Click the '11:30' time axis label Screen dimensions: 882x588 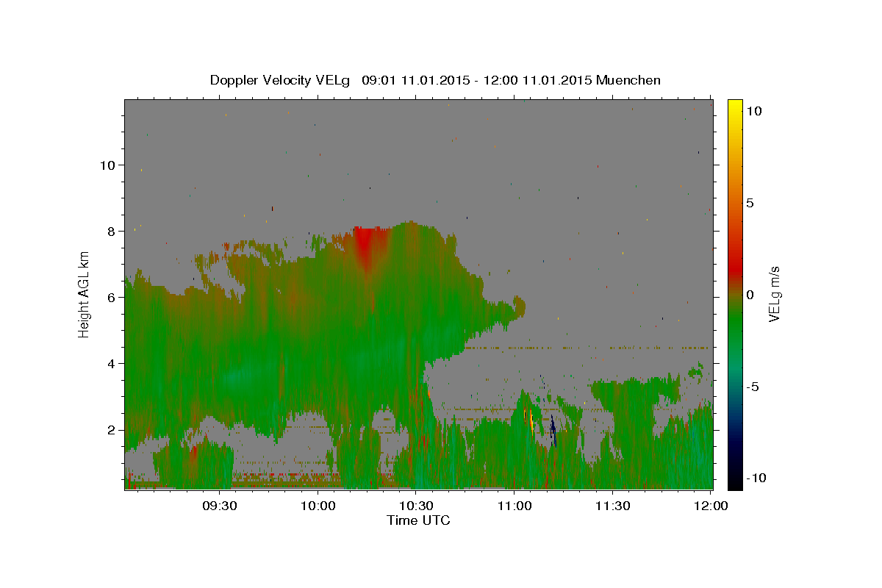click(612, 506)
